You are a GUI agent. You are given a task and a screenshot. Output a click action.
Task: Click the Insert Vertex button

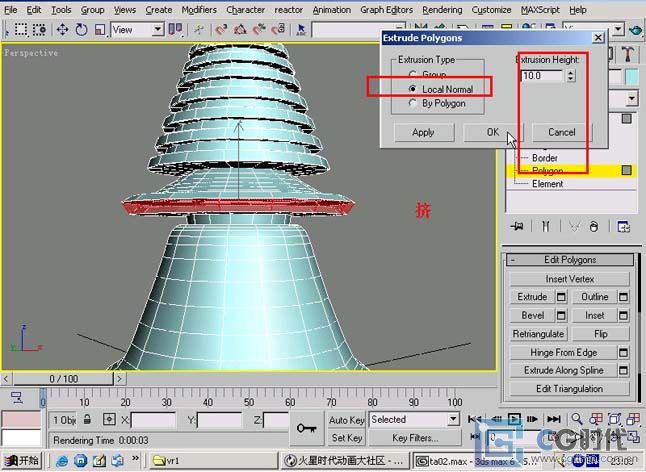click(569, 279)
